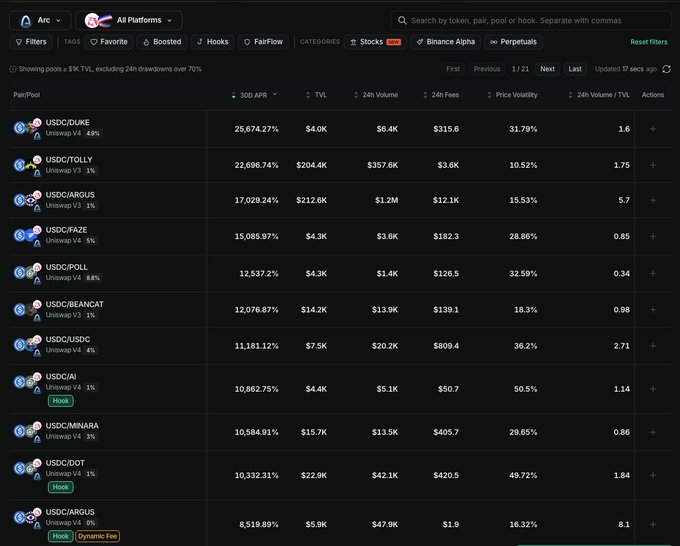The image size is (680, 546).
Task: Sort by 24h Volume / TVL column
Action: pyautogui.click(x=599, y=95)
